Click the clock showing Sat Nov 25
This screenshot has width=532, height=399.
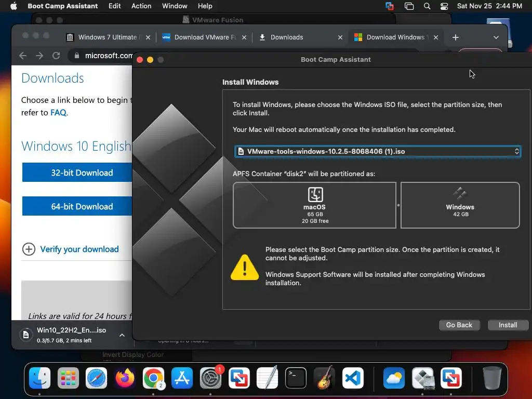(x=489, y=6)
